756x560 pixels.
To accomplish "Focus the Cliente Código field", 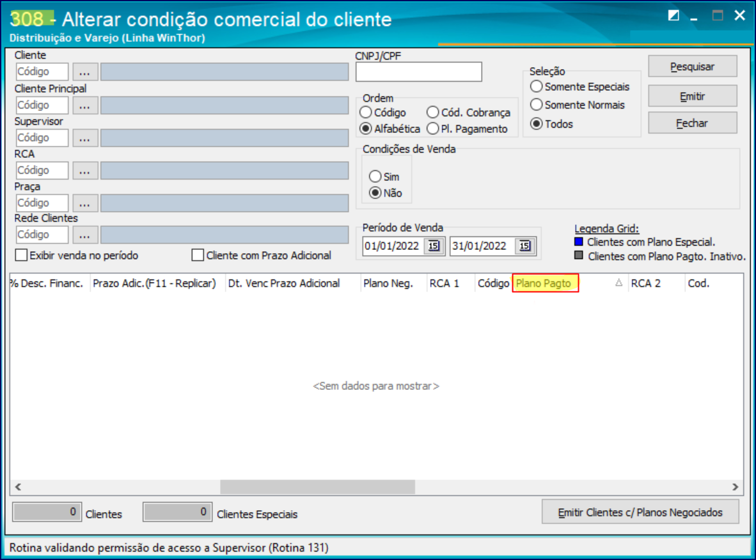I will 42,72.
